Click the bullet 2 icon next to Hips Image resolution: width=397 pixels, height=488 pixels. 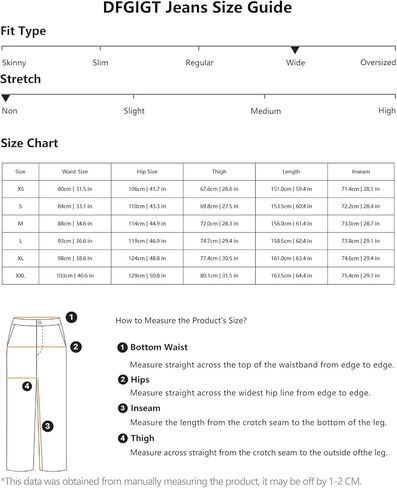tap(123, 379)
